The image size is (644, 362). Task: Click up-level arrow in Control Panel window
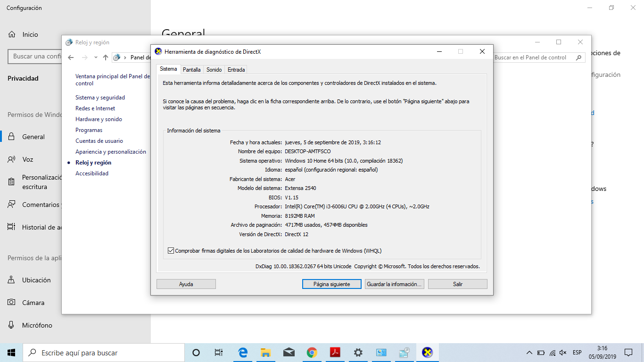(x=106, y=58)
